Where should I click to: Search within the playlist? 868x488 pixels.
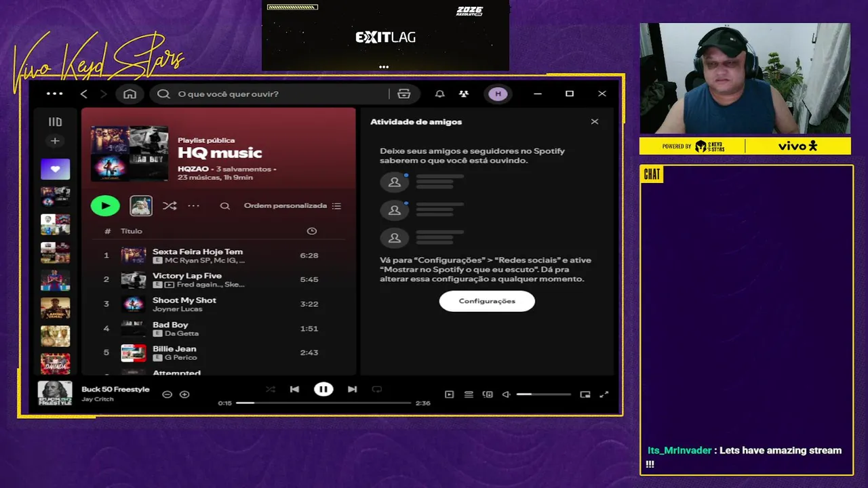coord(225,206)
